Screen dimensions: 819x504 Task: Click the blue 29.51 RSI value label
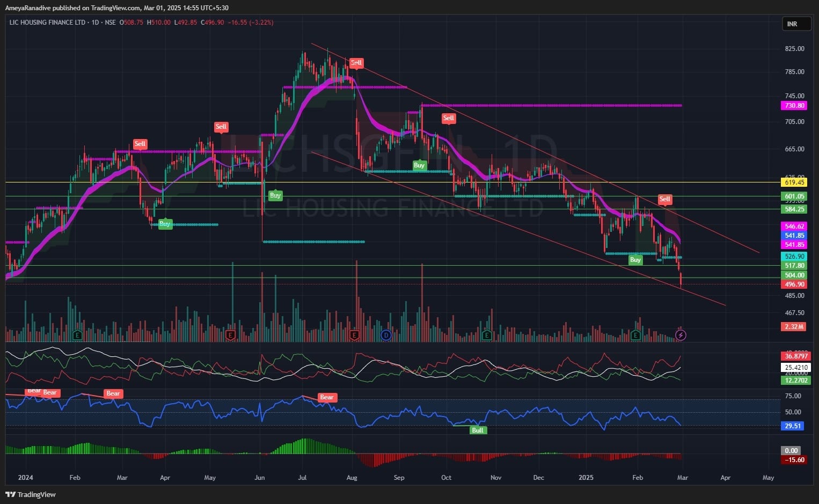tap(793, 426)
